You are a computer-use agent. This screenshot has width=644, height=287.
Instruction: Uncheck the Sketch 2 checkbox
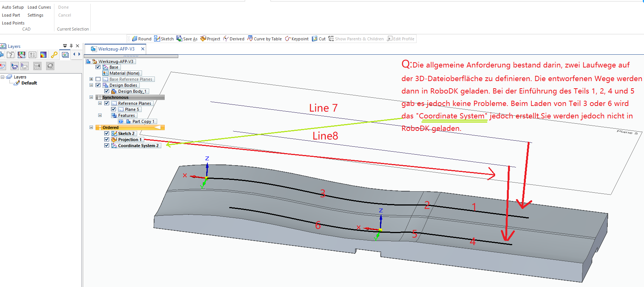[107, 134]
